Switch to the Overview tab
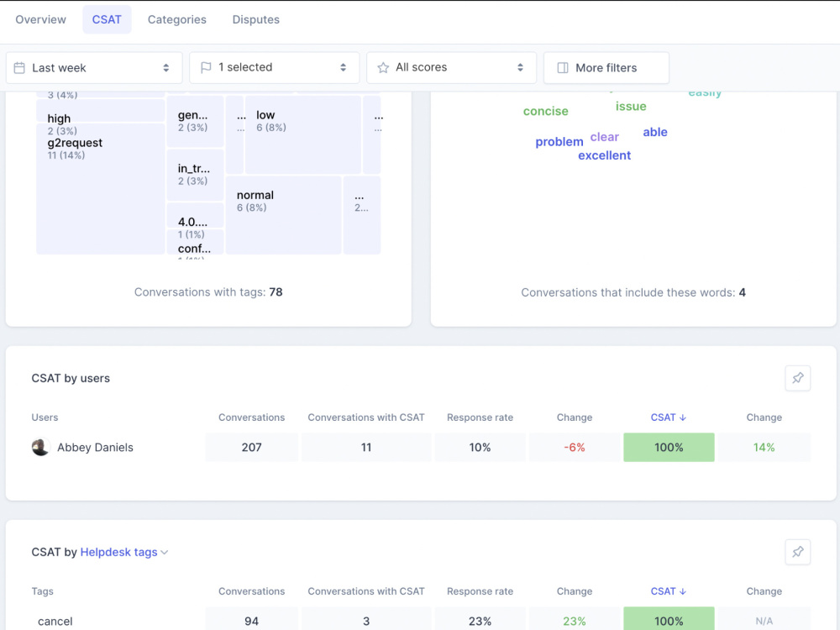The image size is (840, 630). click(x=40, y=20)
